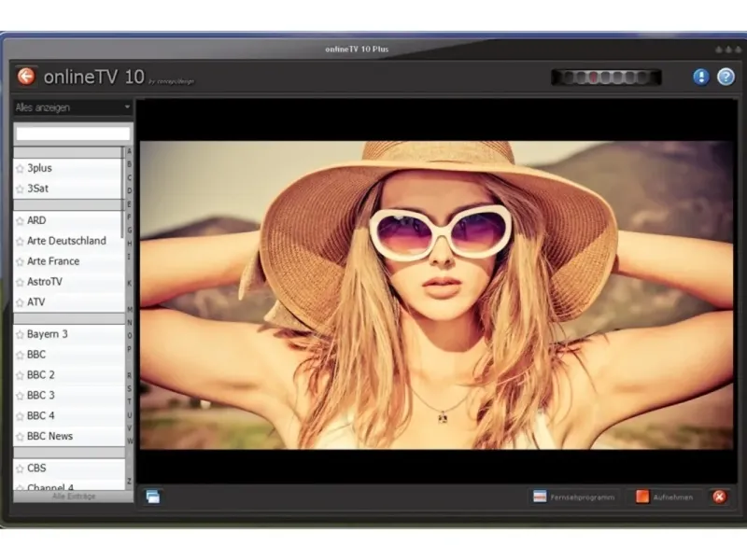This screenshot has width=747, height=560.
Task: Jump to letter R in index
Action: pos(129,376)
